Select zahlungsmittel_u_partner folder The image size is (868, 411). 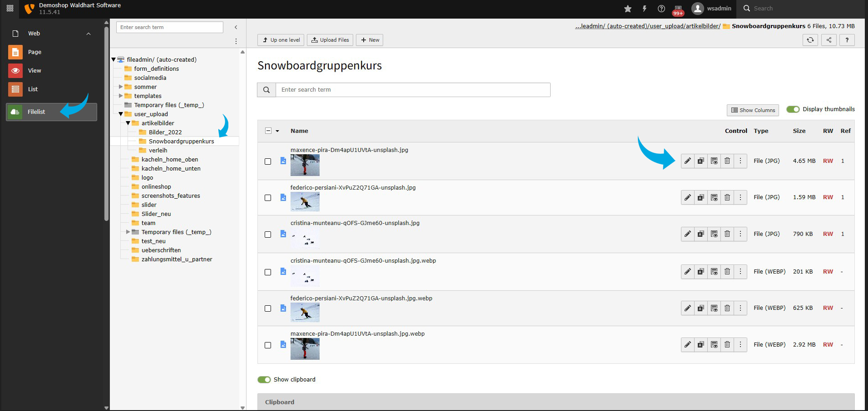click(177, 259)
